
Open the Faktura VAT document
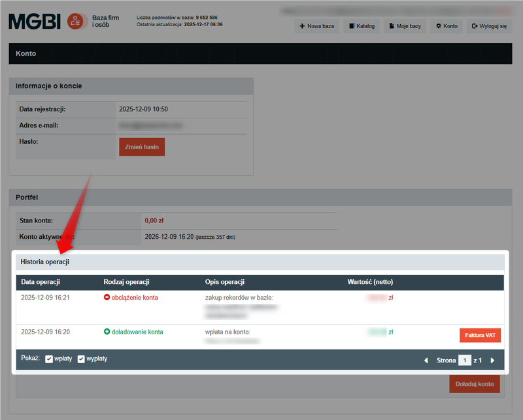[480, 335]
